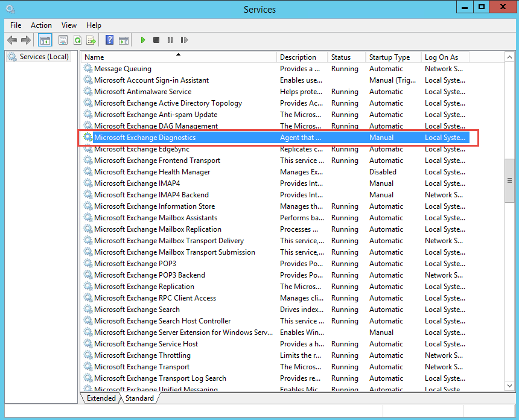Image resolution: width=519 pixels, height=420 pixels.
Task: Toggle Show/Hide Console Tree button
Action: (45, 40)
